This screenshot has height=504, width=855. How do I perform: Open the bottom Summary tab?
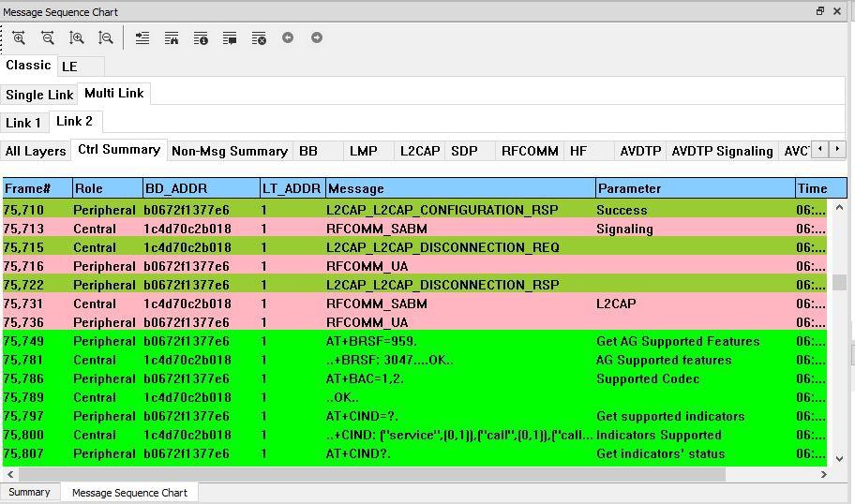point(29,492)
